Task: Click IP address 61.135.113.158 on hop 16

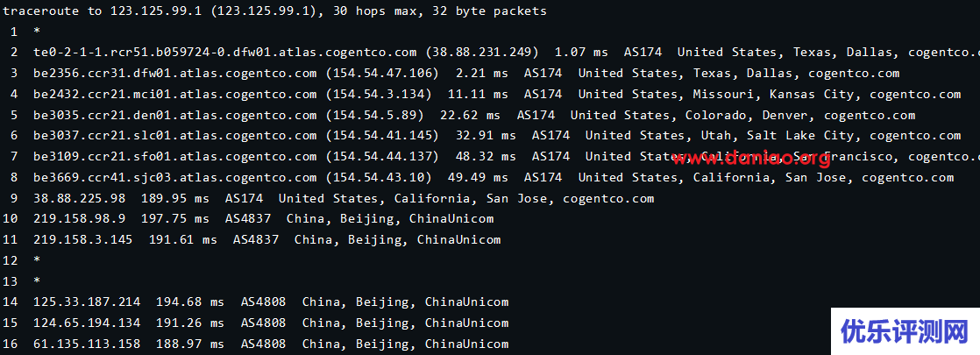Action: pos(87,344)
